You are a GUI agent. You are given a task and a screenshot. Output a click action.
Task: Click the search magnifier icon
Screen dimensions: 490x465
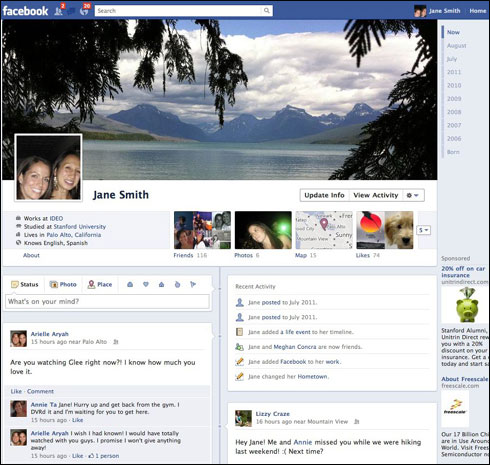[x=267, y=11]
